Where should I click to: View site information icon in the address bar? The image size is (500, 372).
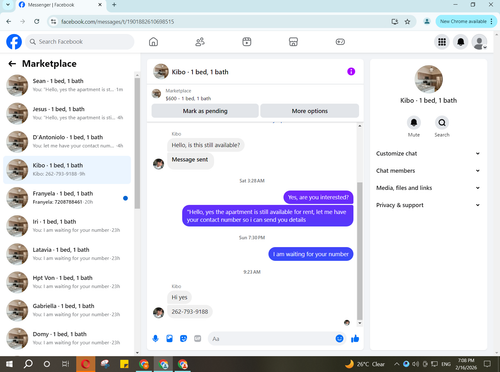(x=53, y=22)
